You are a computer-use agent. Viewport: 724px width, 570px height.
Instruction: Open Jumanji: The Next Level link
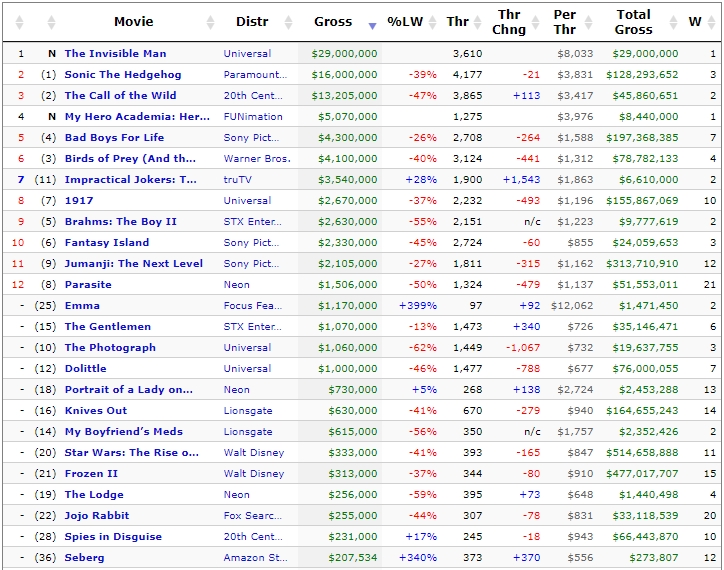[x=133, y=264]
